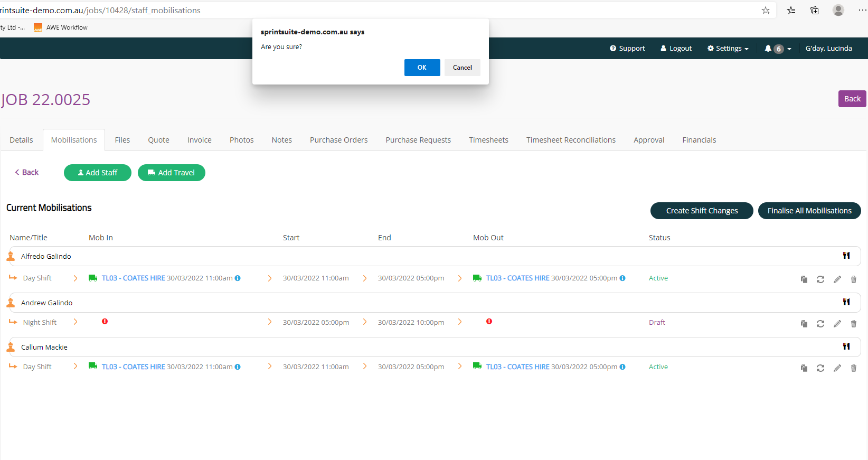Click Andrew Galindo's person icon
The width and height of the screenshot is (868, 460).
11,303
